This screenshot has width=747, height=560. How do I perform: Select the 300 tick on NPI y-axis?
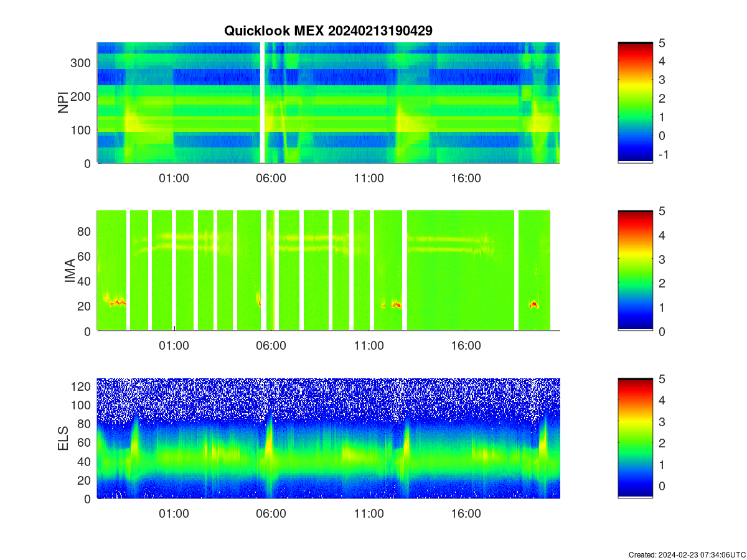pos(81,63)
